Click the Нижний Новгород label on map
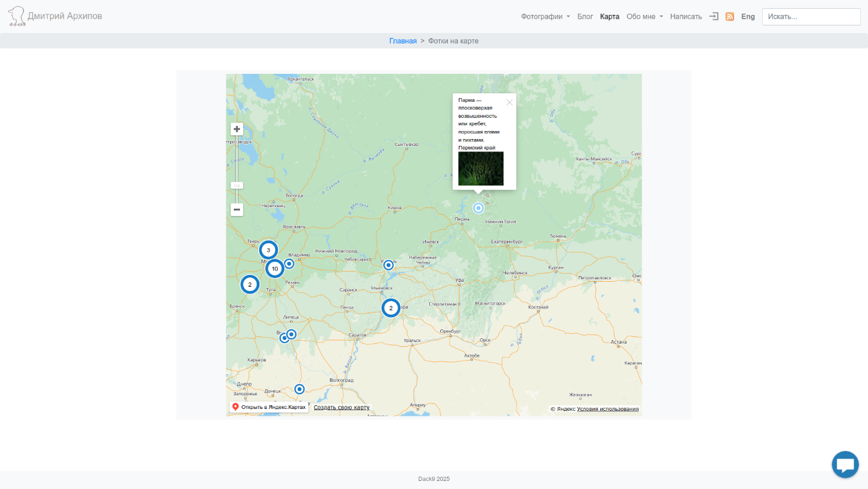Image resolution: width=868 pixels, height=489 pixels. [x=337, y=251]
